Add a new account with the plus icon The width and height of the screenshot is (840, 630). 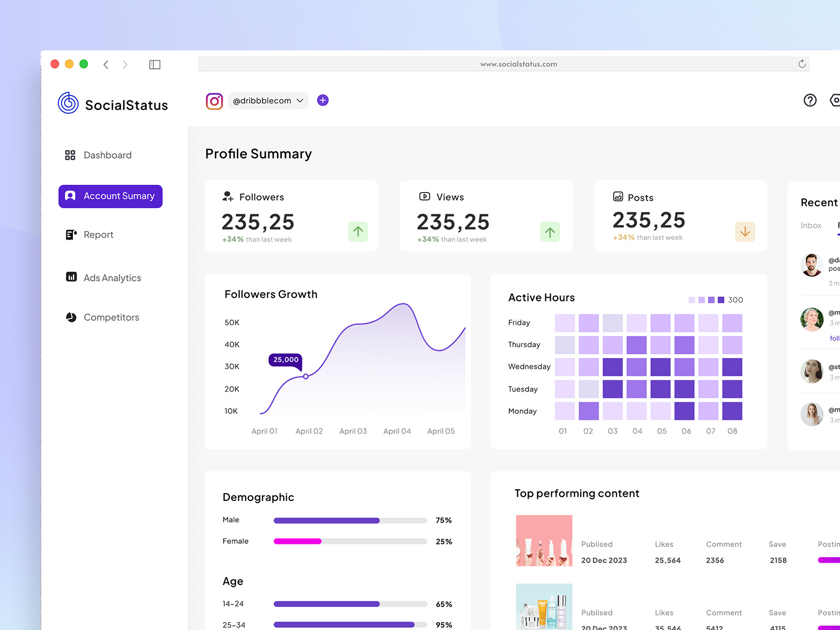pos(322,100)
